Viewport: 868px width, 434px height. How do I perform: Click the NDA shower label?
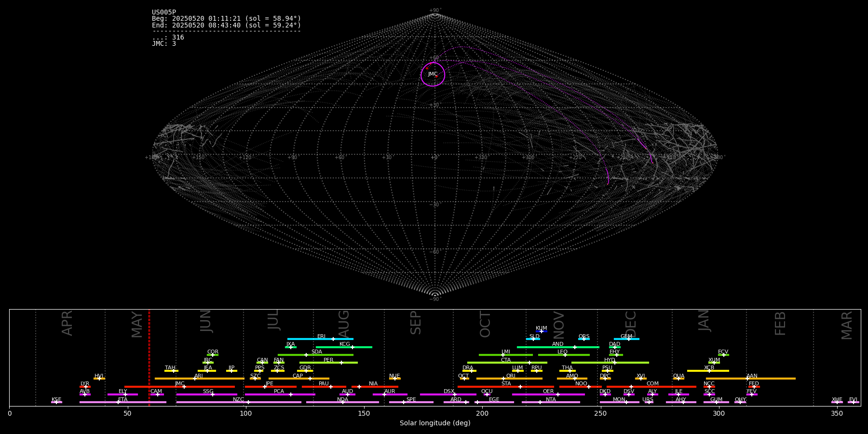point(342,400)
